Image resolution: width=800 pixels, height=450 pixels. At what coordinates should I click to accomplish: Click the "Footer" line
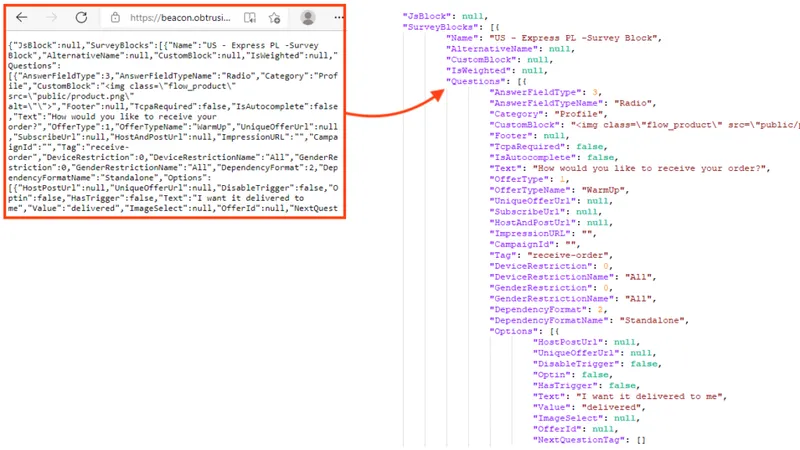tap(530, 136)
